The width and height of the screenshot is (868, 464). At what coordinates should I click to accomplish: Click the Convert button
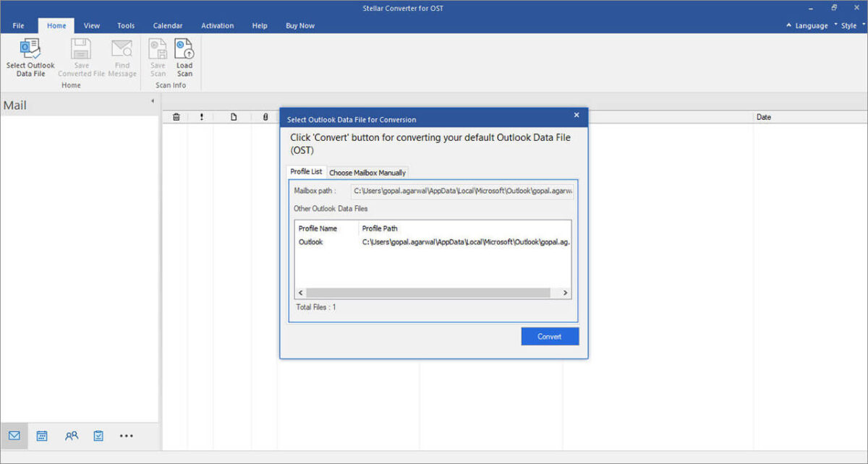tap(550, 337)
